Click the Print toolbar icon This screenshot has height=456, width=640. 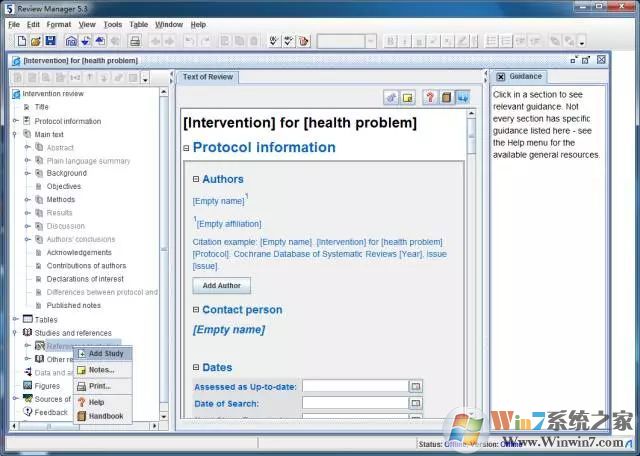pyautogui.click(x=133, y=41)
